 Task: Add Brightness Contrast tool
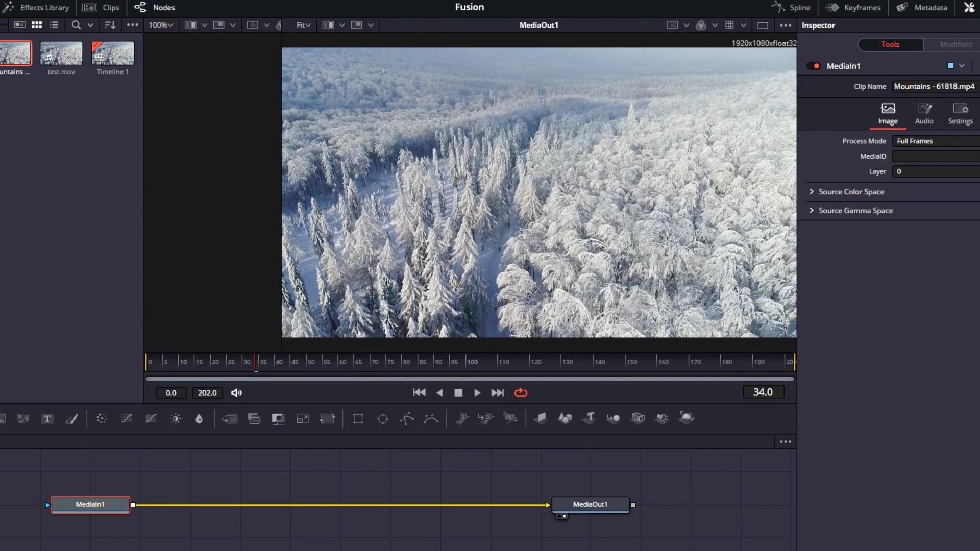[x=176, y=419]
